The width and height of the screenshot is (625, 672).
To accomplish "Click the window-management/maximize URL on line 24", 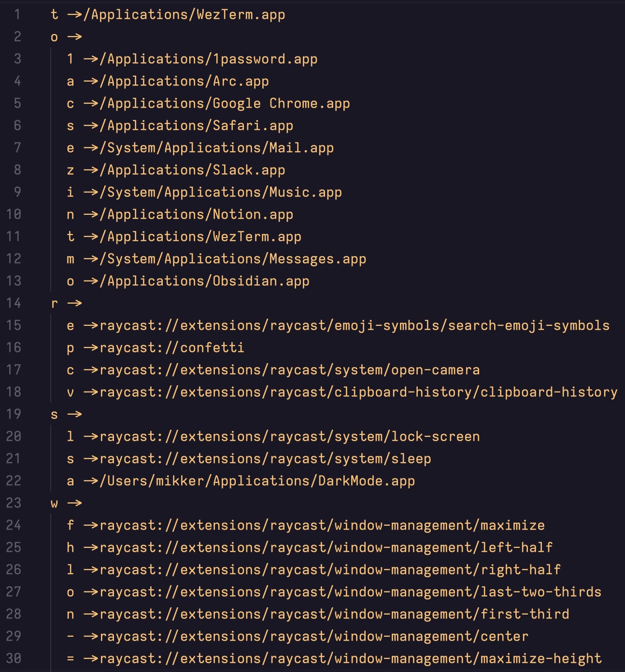I will coord(322,525).
